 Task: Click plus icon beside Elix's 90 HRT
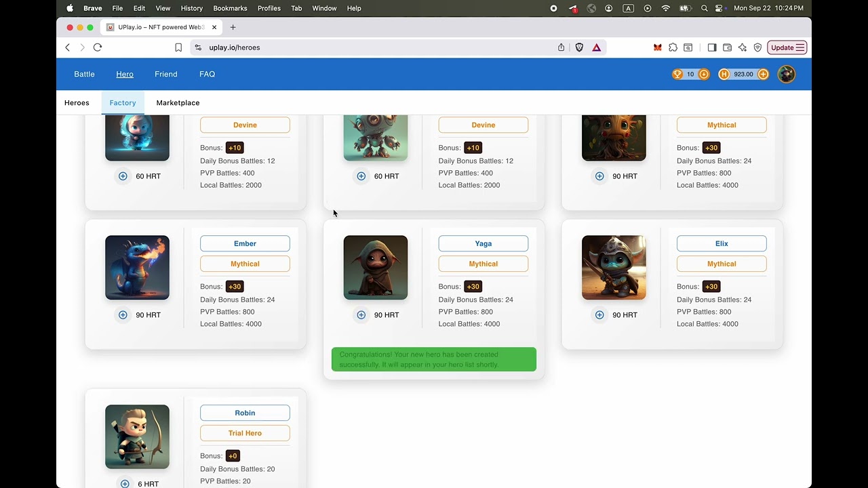tap(599, 314)
